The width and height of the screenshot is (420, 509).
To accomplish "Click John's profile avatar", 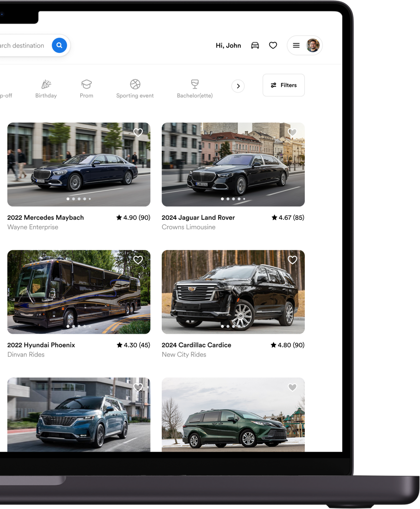I will pos(313,45).
